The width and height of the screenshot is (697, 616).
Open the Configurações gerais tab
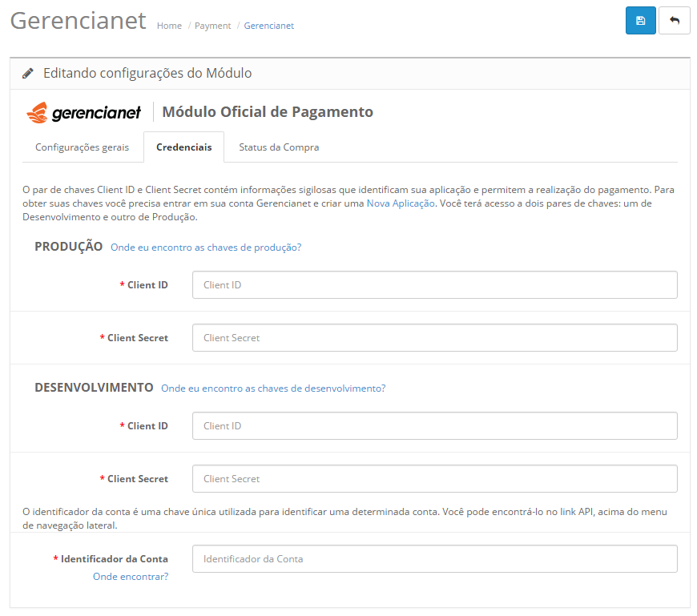82,147
